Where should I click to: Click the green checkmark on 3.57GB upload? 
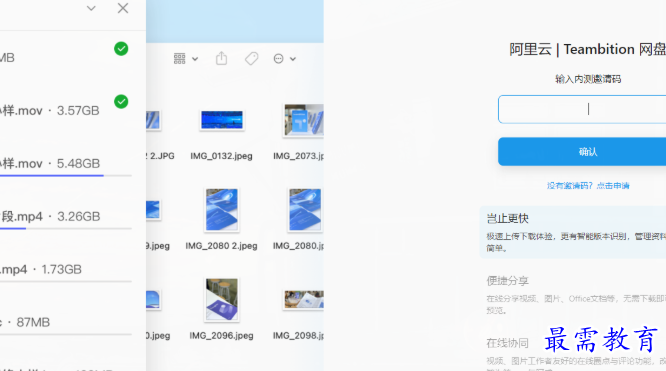click(x=121, y=102)
